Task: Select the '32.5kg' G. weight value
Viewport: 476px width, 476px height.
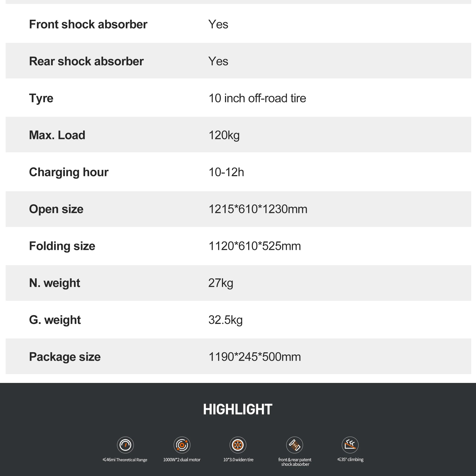Action: (225, 320)
